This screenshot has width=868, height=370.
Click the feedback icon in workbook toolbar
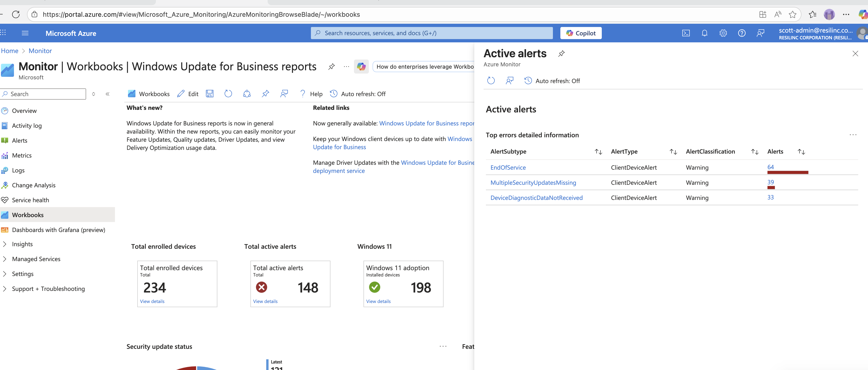(x=284, y=94)
